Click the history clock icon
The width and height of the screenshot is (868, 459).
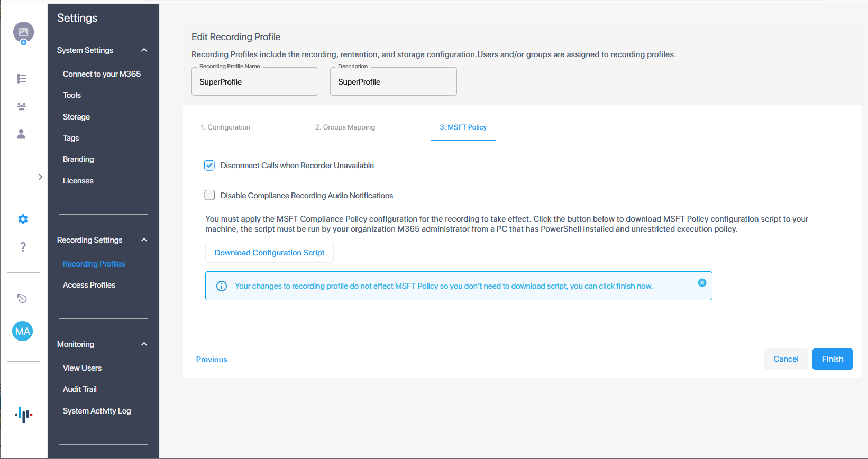point(22,299)
